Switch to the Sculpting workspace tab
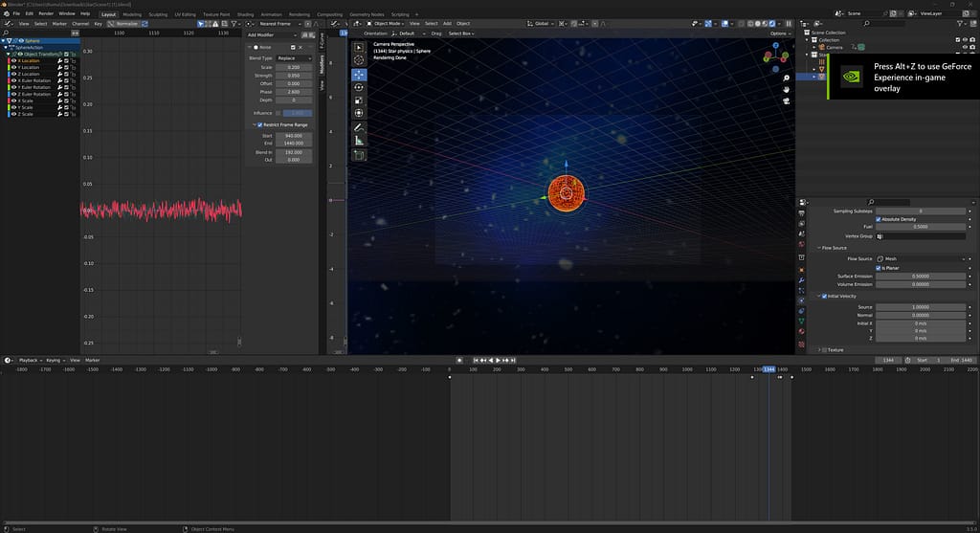Image resolution: width=980 pixels, height=533 pixels. [157, 14]
